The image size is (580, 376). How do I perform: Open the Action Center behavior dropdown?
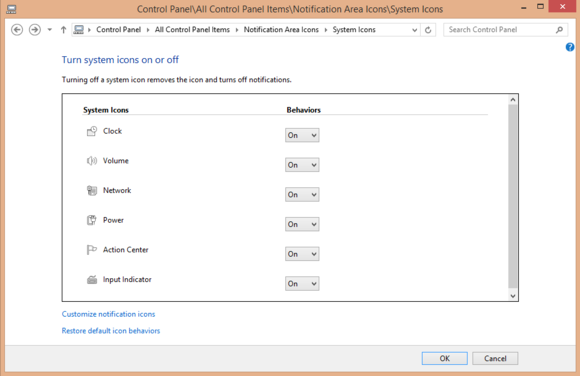[x=302, y=254]
